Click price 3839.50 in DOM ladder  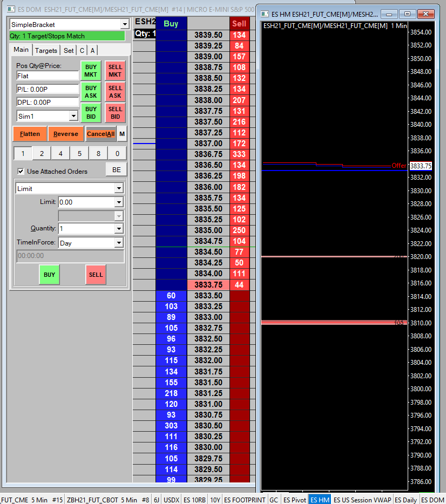click(x=208, y=35)
